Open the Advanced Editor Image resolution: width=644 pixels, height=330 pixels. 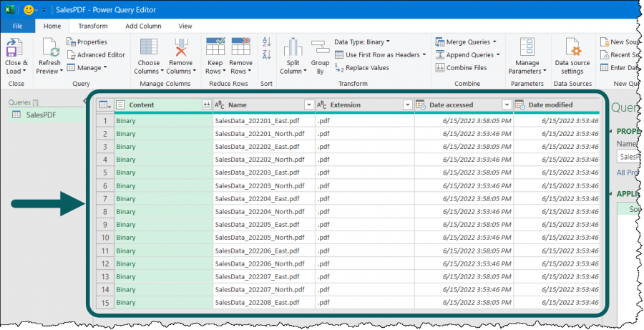coord(97,54)
